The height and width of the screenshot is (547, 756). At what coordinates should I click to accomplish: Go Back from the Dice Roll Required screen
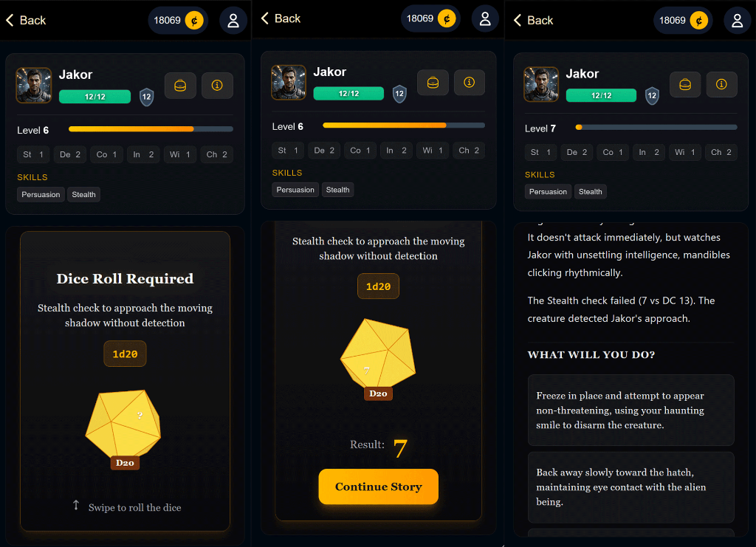(26, 21)
